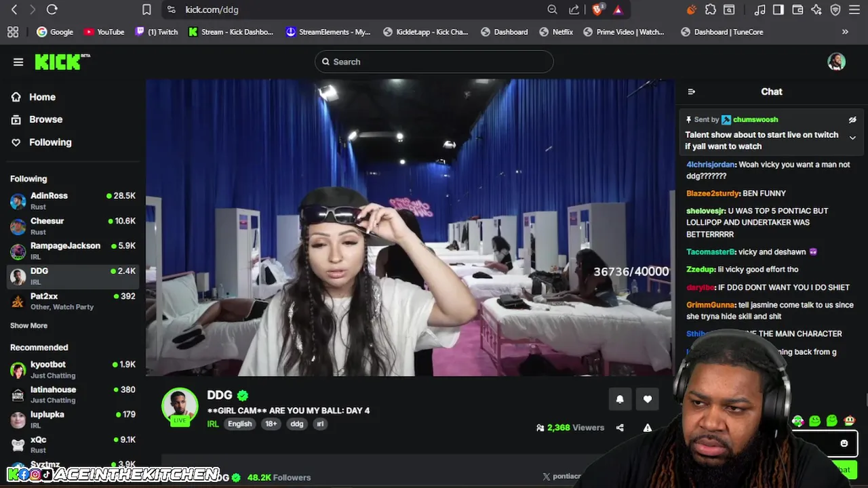The image size is (868, 488).
Task: Open kyootbot recommended channel
Action: 73,369
